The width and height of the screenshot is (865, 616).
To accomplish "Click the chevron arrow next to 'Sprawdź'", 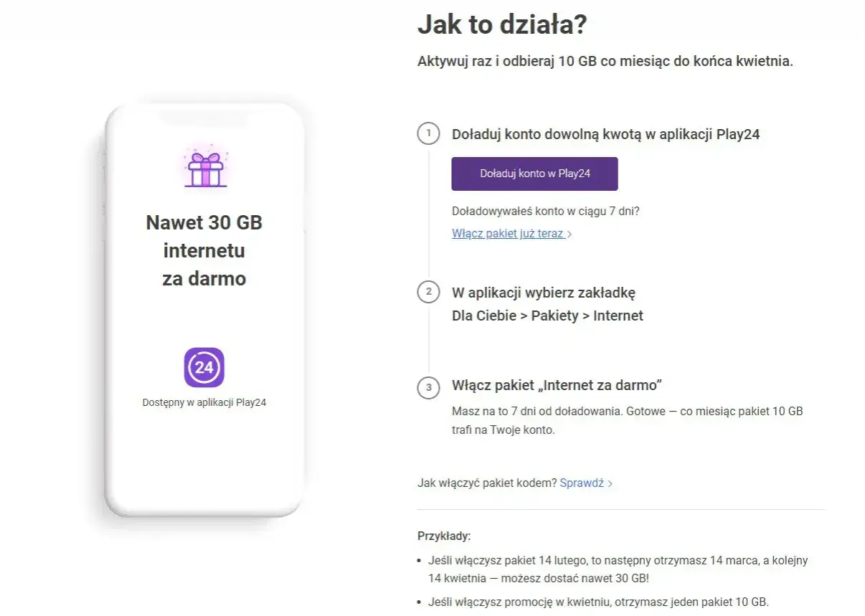I will tap(609, 483).
